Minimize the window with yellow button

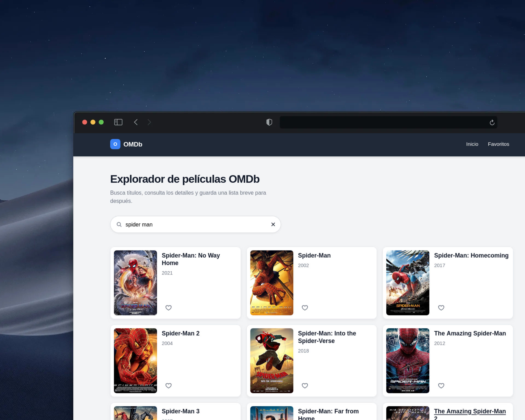tap(93, 122)
